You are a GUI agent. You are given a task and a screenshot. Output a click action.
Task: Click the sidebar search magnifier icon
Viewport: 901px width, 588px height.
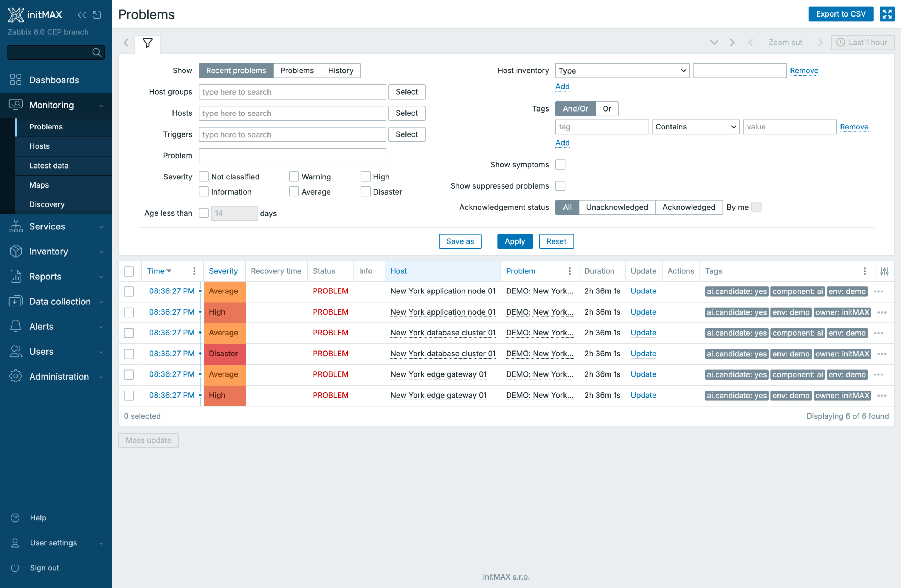(x=97, y=52)
